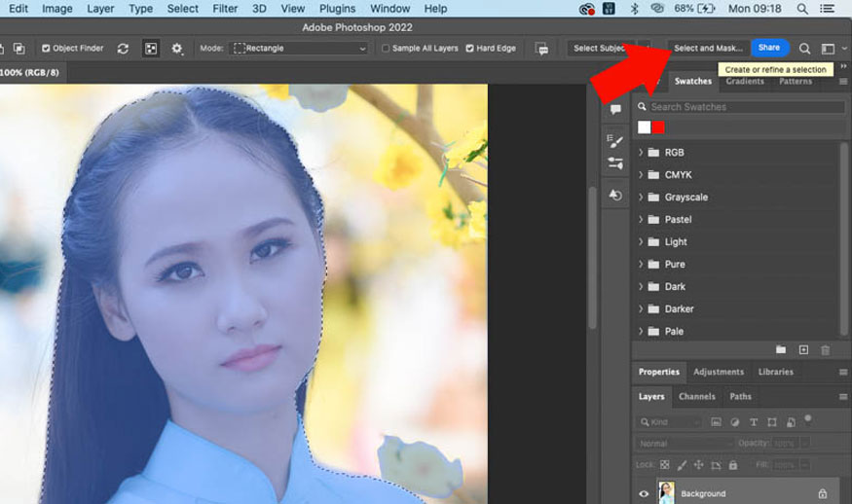The width and height of the screenshot is (852, 504).
Task: Switch to the Gradients tab
Action: tap(745, 81)
